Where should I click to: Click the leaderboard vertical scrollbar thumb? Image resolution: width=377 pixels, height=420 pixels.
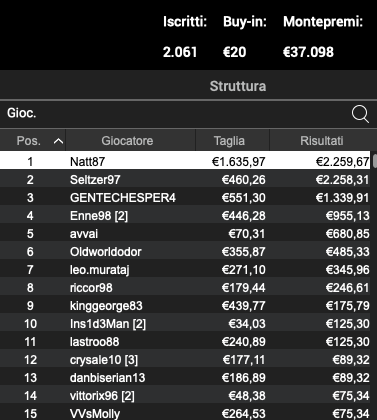tap(375, 161)
